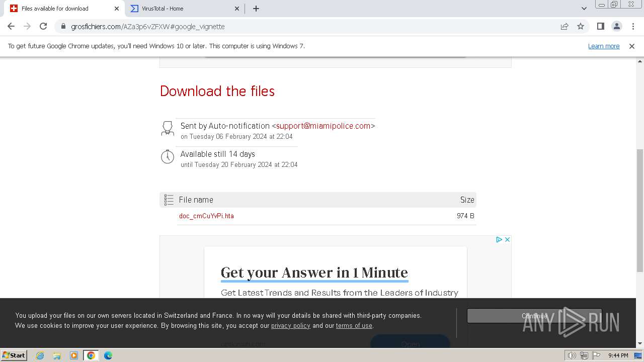
Task: Open Chrome three-dot menu
Action: (x=633, y=26)
